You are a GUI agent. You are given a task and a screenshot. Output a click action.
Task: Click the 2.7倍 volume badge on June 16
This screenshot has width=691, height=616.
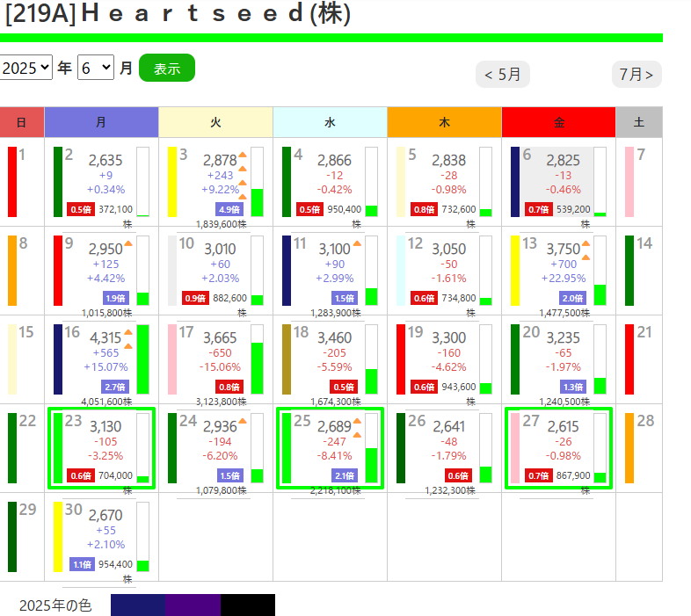click(x=116, y=387)
